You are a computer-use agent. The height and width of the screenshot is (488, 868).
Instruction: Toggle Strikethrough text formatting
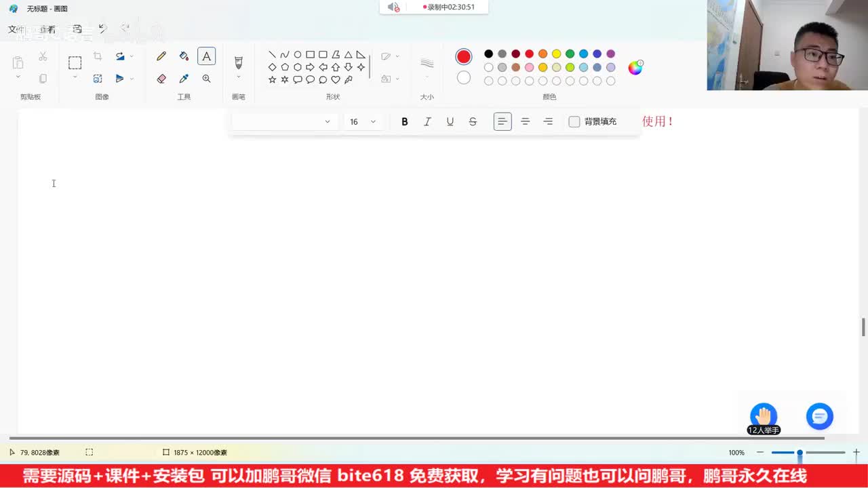coord(473,121)
